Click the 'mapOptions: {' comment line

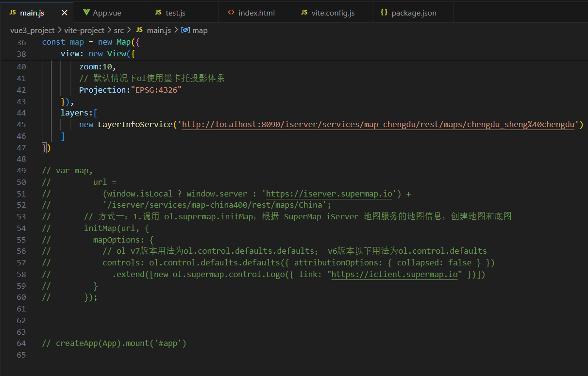123,240
